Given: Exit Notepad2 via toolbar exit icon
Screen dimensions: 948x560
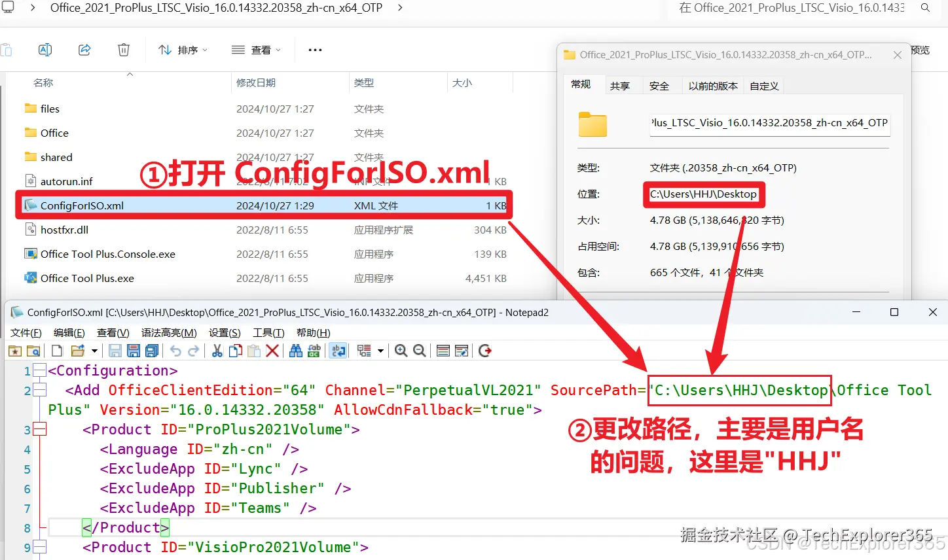Looking at the screenshot, I should (485, 351).
